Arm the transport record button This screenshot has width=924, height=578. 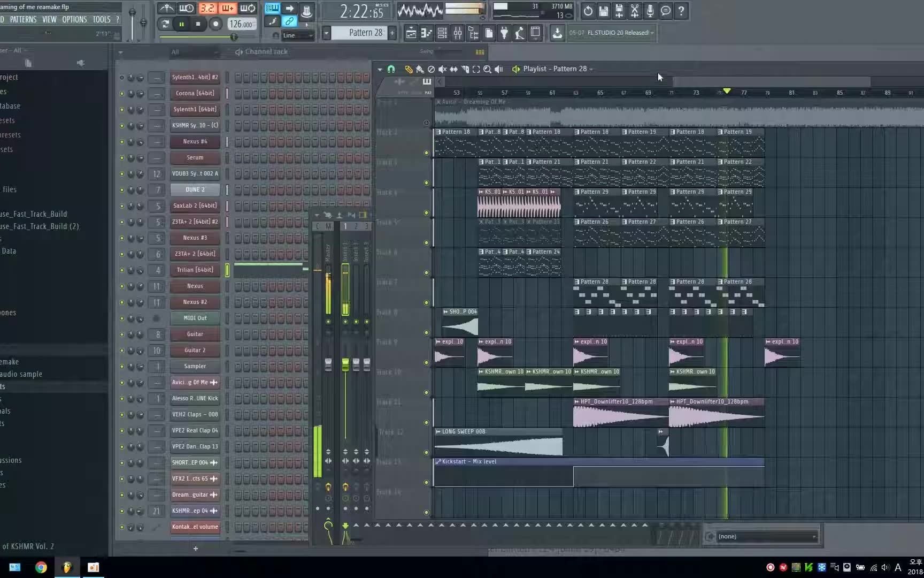tap(215, 24)
